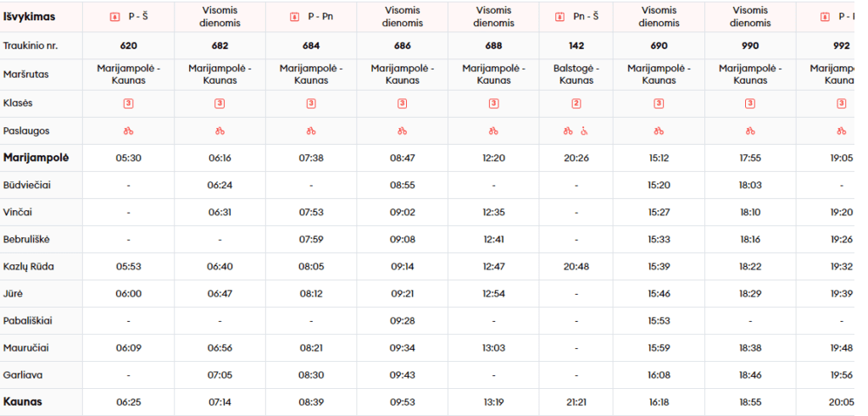Click bicycle icon for train 688
Screen dimensions: 868x416
click(493, 131)
